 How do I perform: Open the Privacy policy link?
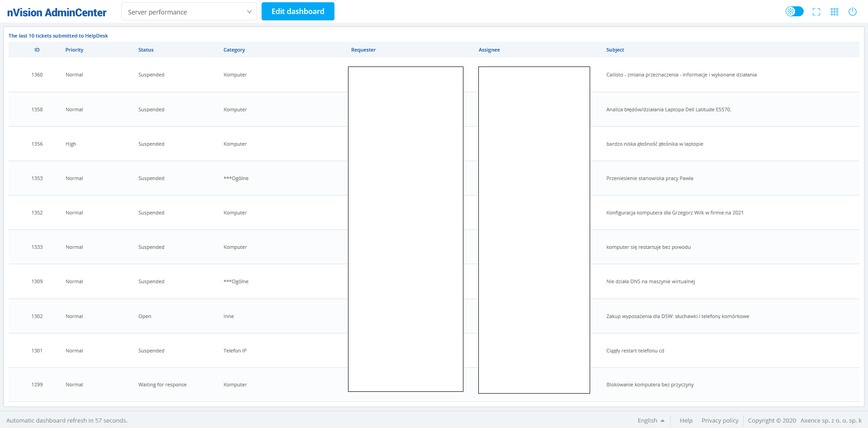[x=720, y=420]
